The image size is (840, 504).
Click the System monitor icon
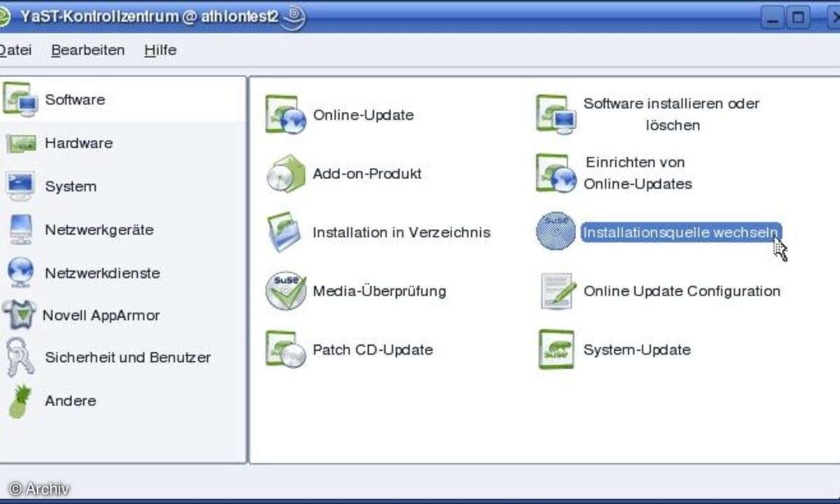click(x=20, y=186)
